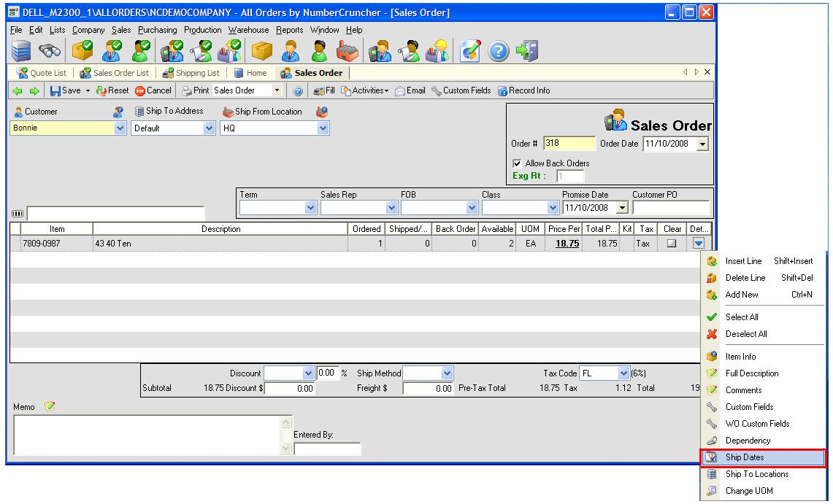Image resolution: width=833 pixels, height=504 pixels.
Task: Click the blue-suit person icon without checkmark
Action: pos(291,51)
